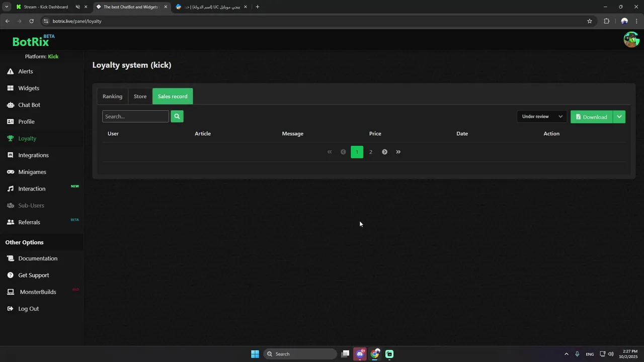Screen dimensions: 644x362
Task: Click the Download button
Action: [592, 117]
